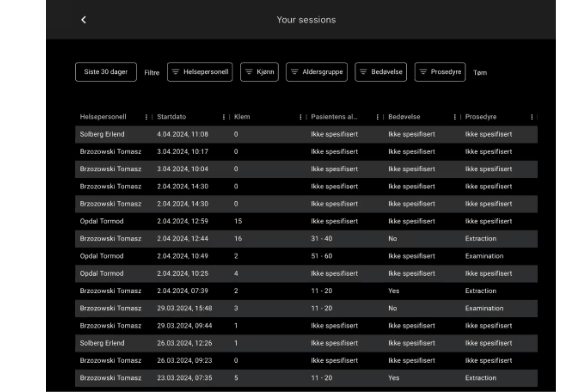Clear filters with Tøm

(x=480, y=73)
